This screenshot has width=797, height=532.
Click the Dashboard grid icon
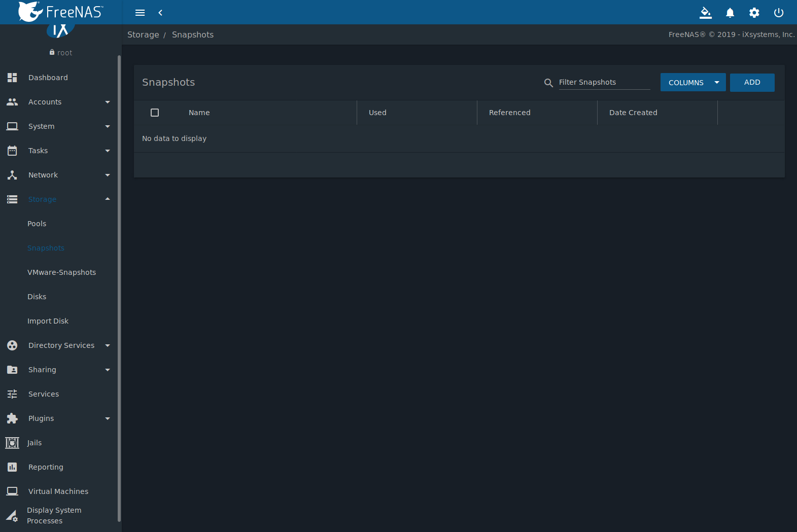12,78
